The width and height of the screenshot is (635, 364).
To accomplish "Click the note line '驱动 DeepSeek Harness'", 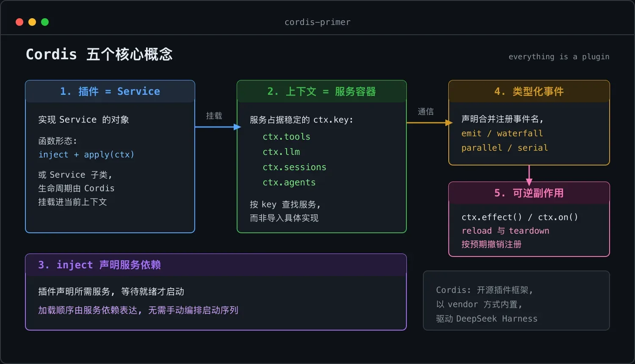I will [x=487, y=319].
